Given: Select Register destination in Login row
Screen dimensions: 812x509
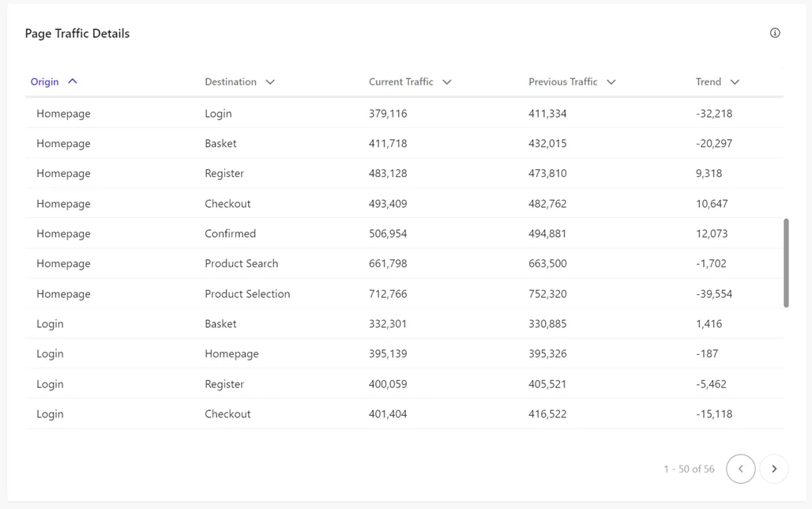Looking at the screenshot, I should point(224,384).
